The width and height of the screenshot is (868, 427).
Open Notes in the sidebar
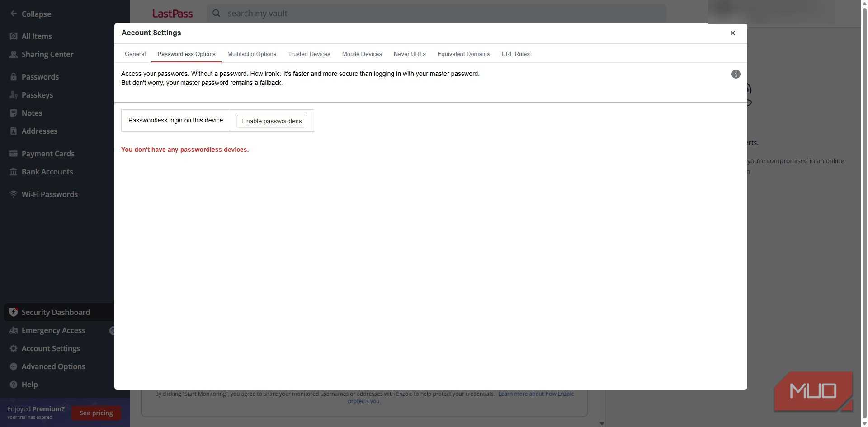pyautogui.click(x=32, y=113)
